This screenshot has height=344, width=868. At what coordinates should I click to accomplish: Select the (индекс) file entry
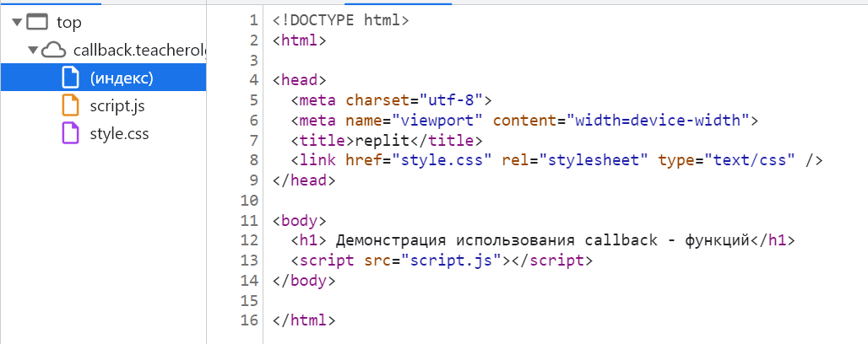[121, 78]
